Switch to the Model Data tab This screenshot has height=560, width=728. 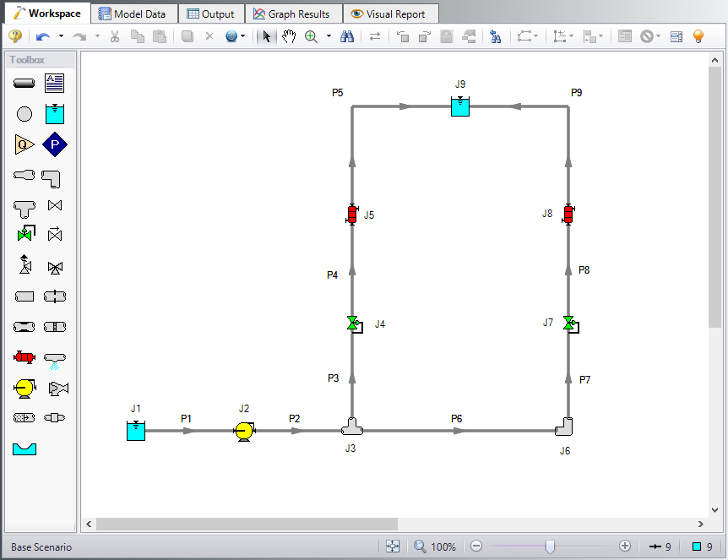133,14
